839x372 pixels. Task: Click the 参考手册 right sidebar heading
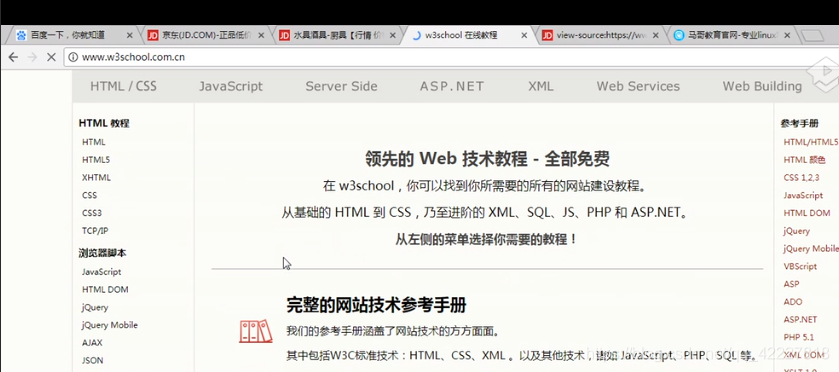(799, 123)
